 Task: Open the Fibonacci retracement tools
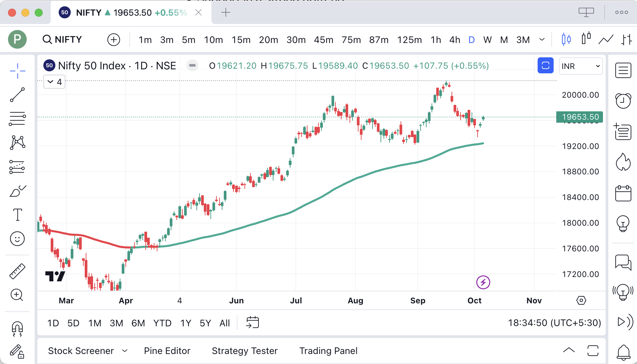17,119
